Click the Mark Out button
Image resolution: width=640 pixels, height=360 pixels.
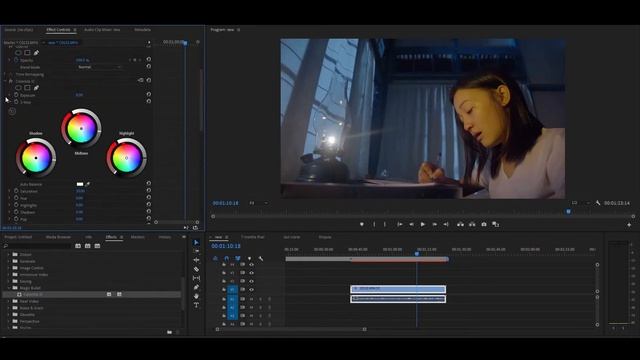(x=385, y=224)
